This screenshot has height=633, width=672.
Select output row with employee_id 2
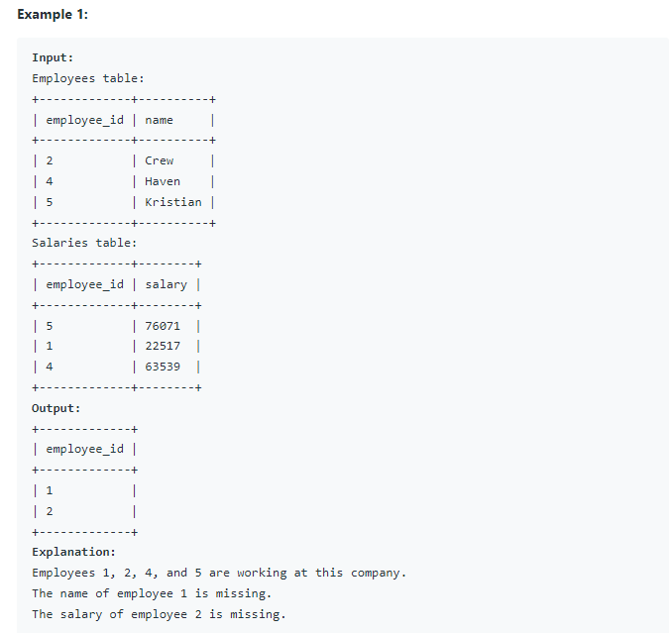coord(85,512)
